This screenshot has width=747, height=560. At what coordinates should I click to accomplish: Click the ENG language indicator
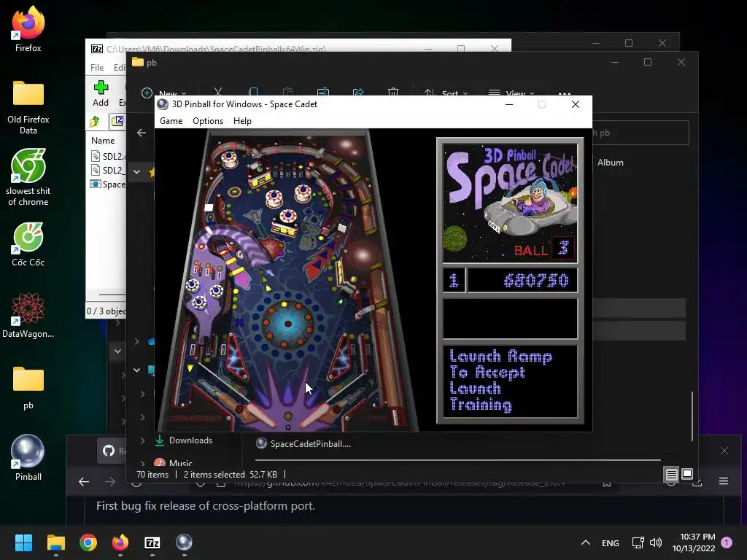point(611,542)
